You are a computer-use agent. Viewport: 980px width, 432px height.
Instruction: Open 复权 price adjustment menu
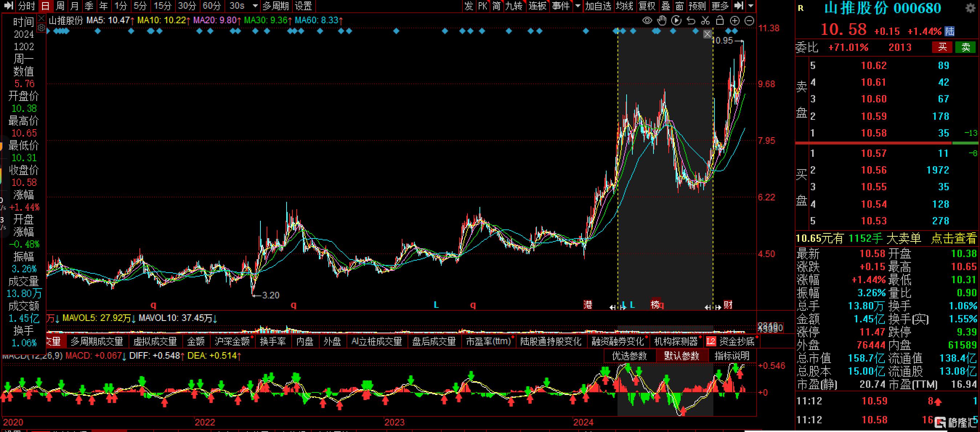(x=647, y=6)
